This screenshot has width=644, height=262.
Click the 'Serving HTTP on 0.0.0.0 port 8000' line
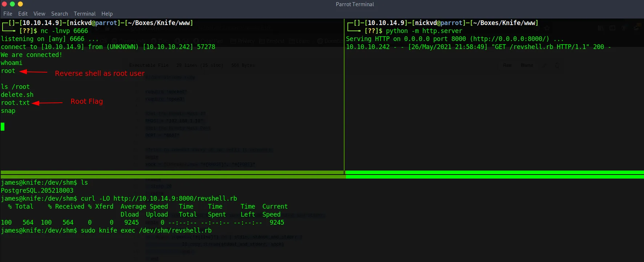455,39
